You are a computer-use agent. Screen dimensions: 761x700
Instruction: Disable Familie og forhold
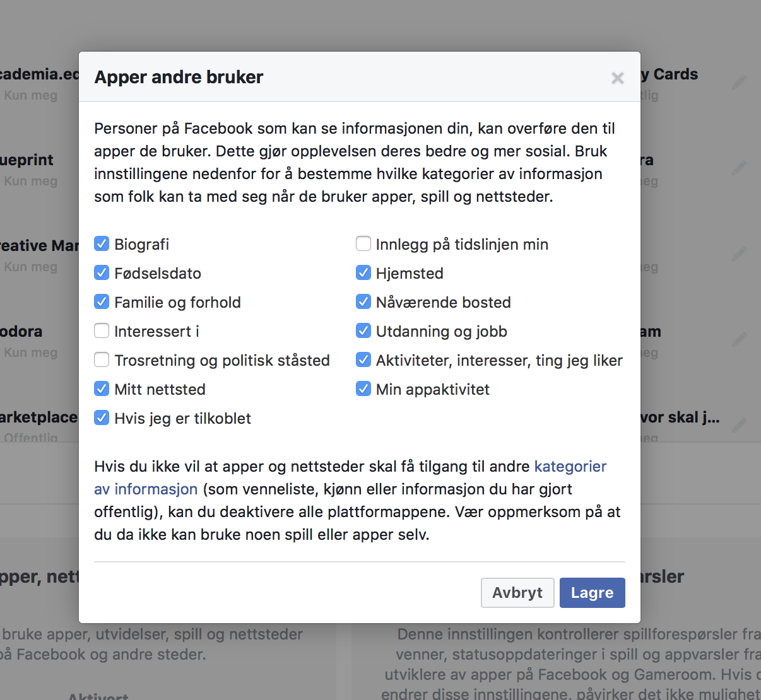[x=102, y=301]
